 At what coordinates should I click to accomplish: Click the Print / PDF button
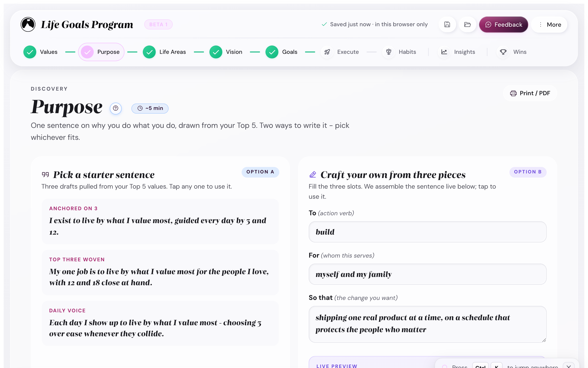tap(530, 93)
